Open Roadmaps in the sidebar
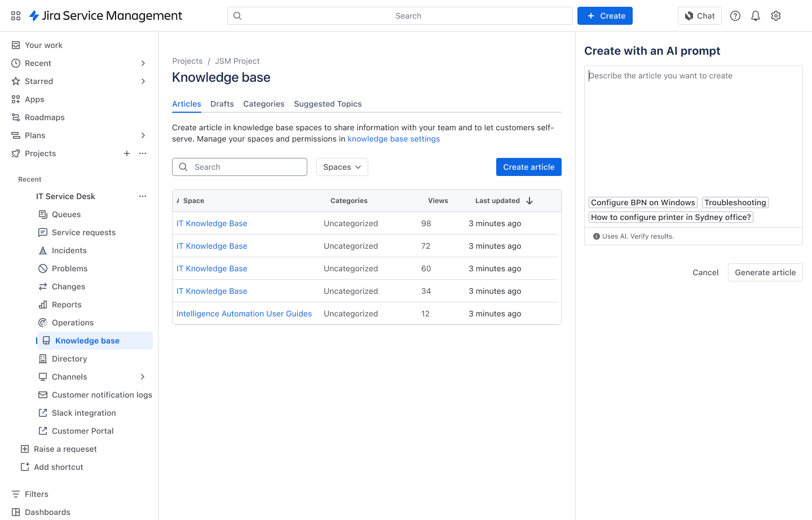The height and width of the screenshot is (520, 812). point(45,117)
